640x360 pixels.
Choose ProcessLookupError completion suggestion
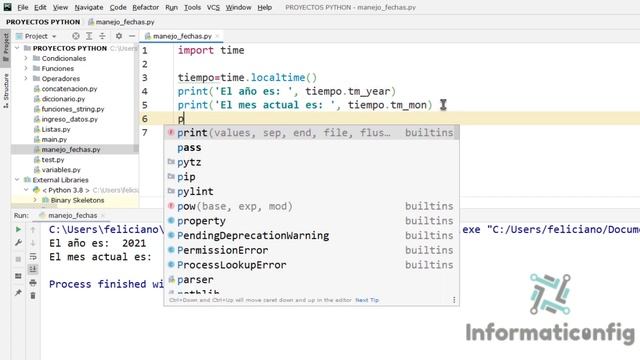(311, 265)
